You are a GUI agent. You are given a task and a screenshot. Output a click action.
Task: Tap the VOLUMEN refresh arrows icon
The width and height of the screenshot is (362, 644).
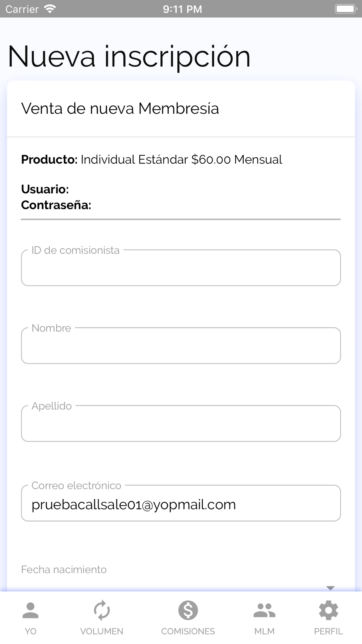click(x=102, y=610)
